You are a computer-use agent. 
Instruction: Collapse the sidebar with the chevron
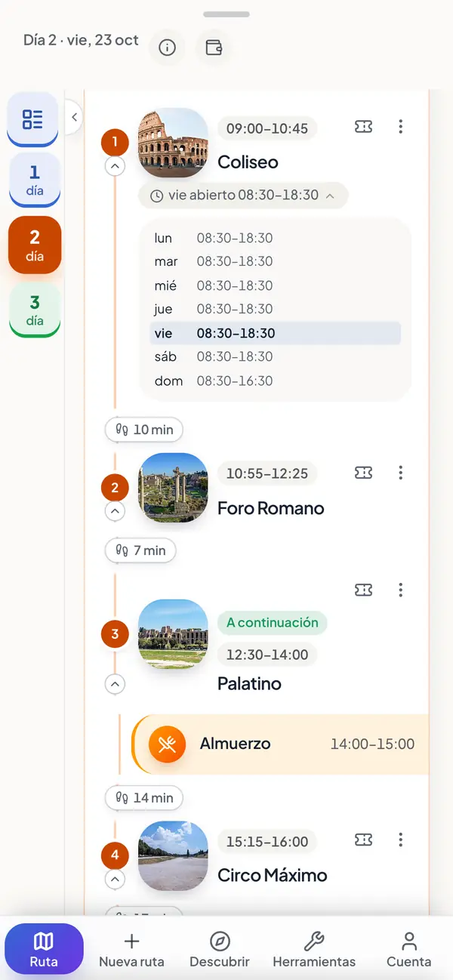click(74, 117)
